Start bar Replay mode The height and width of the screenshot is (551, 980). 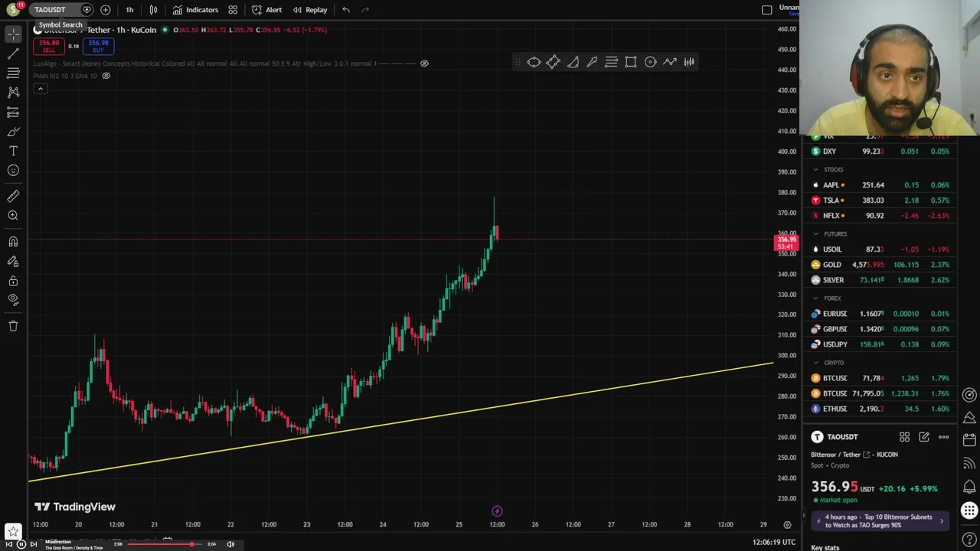(x=309, y=10)
